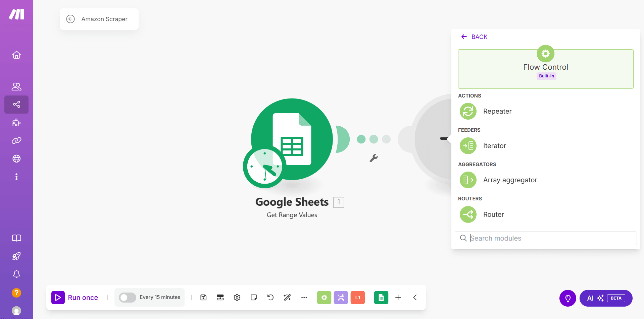Open the Resource hub book icon
This screenshot has width=644, height=319.
click(16, 238)
